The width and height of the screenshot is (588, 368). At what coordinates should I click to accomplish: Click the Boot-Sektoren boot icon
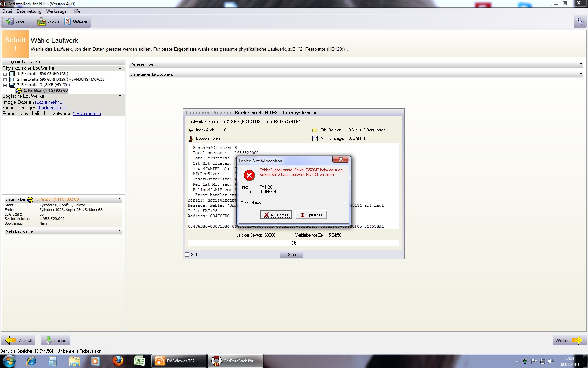point(190,139)
